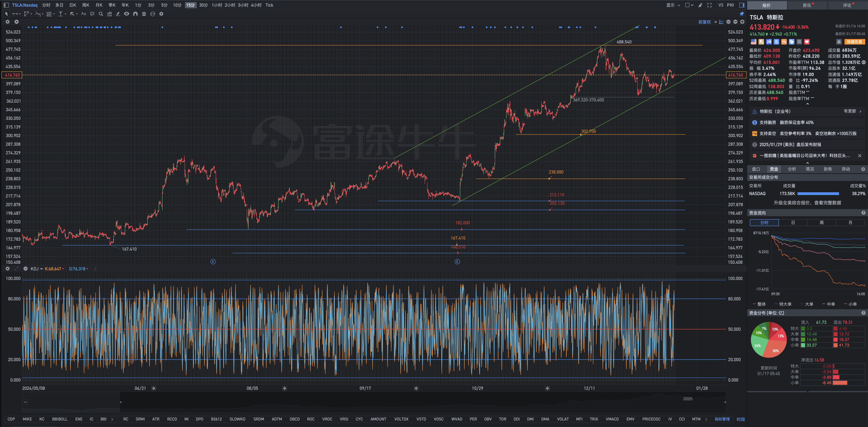Switch to the 盘口 tab

[756, 169]
